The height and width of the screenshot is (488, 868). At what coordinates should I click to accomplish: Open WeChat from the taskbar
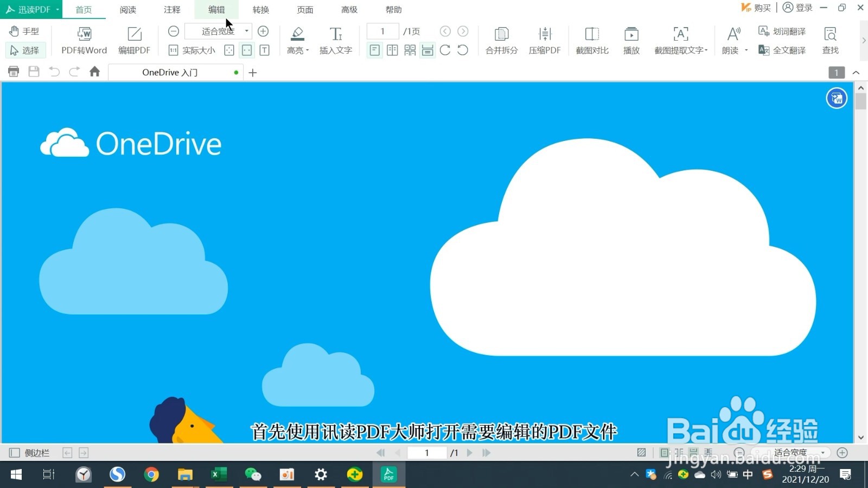[253, 475]
